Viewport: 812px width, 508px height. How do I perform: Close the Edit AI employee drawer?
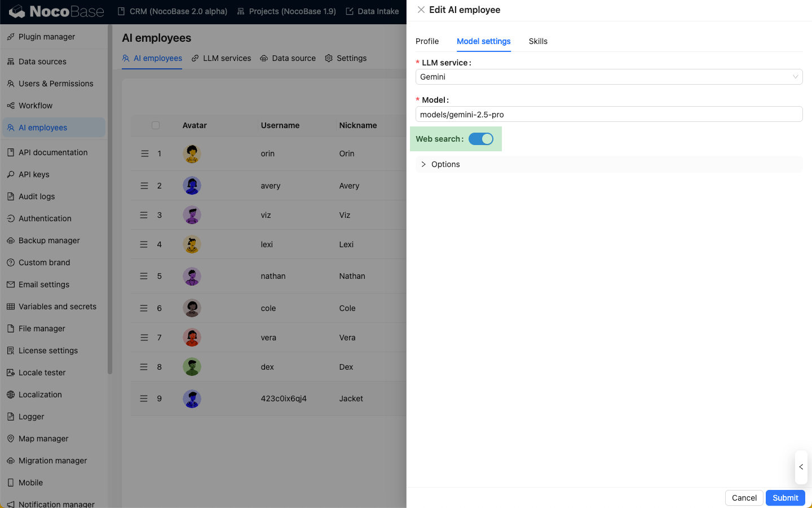tap(421, 10)
